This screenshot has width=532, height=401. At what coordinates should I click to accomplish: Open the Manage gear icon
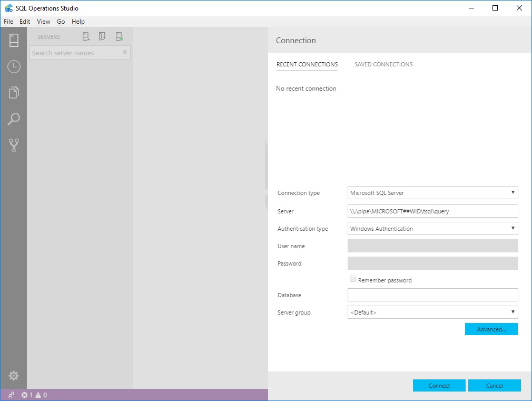pyautogui.click(x=14, y=376)
